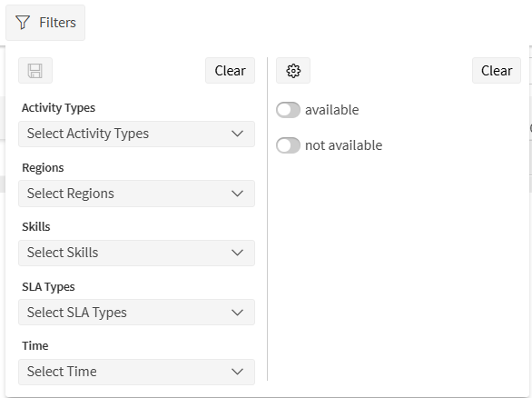Open the Select Regions dropdown

(x=136, y=194)
